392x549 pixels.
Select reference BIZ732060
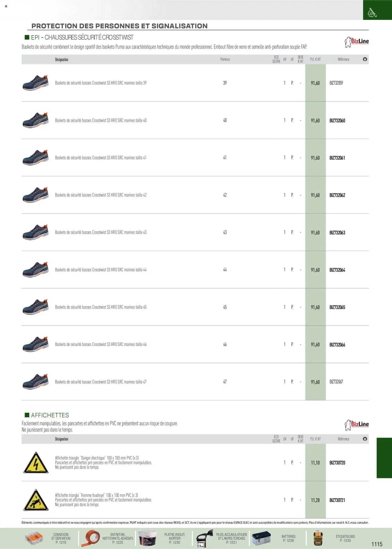tap(337, 120)
